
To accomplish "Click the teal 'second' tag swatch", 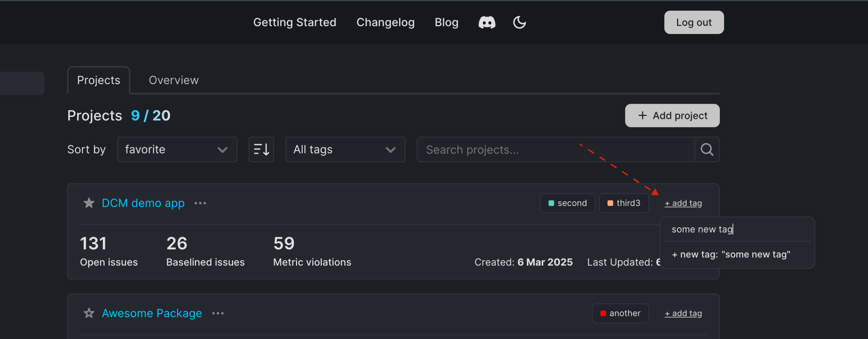I will click(551, 203).
